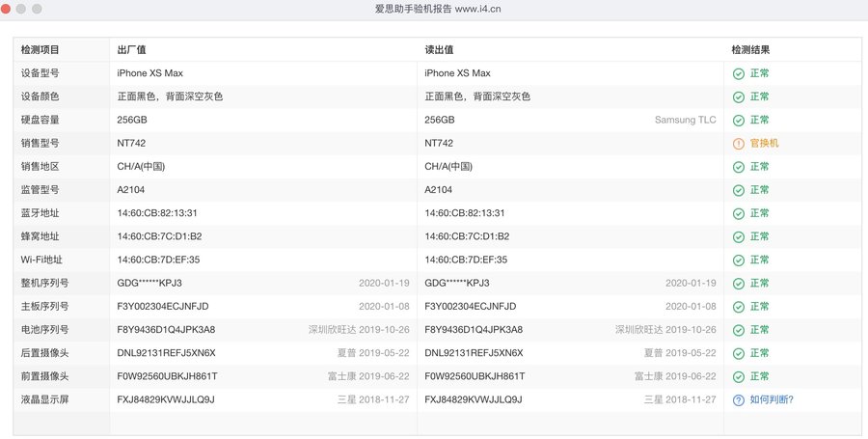Viewport: 868px width, 439px height.
Task: Select the 整机序列号 row label
Action: [x=44, y=283]
